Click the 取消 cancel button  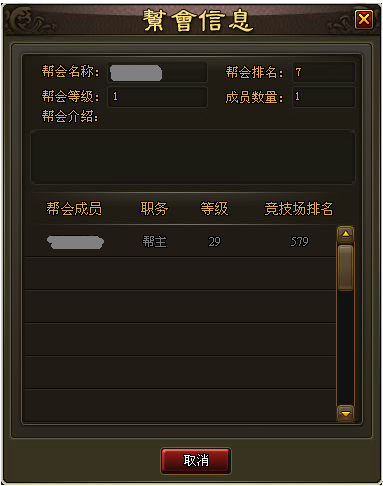point(196,460)
